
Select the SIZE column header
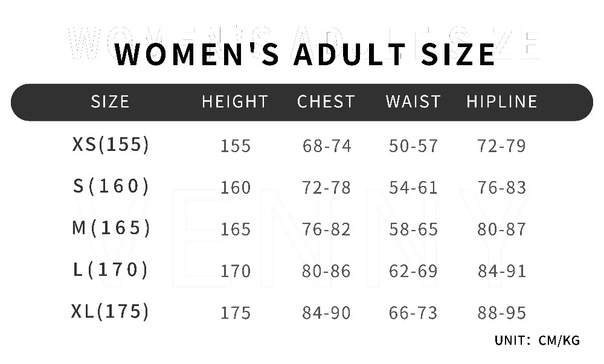110,102
